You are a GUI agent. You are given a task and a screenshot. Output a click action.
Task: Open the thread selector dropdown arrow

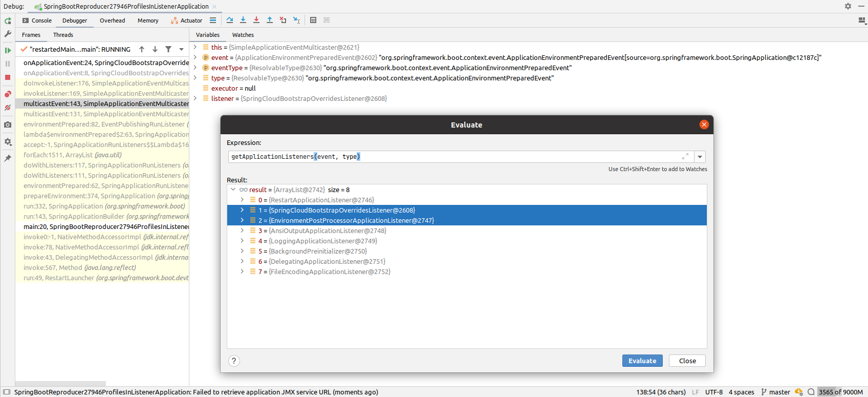[x=181, y=49]
